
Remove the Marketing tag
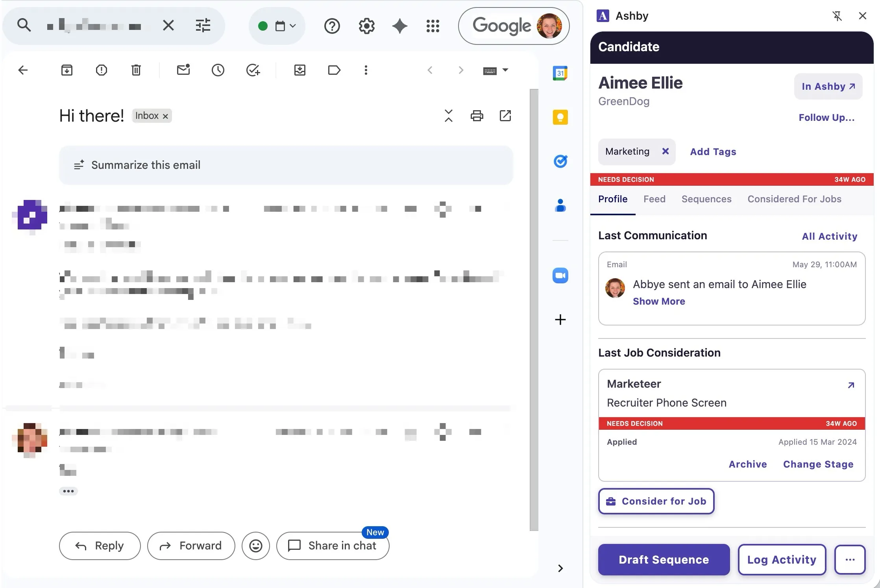coord(666,151)
